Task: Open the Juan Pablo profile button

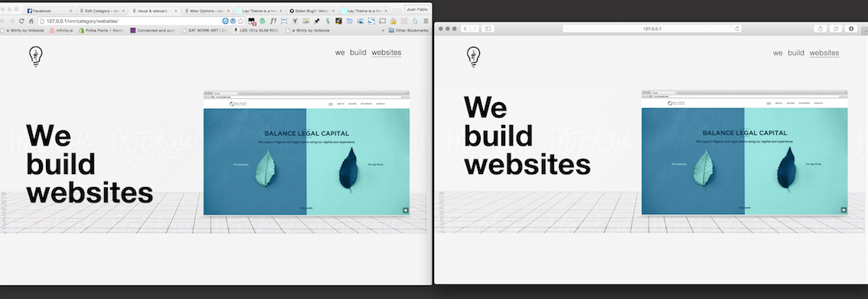Action: 417,9
